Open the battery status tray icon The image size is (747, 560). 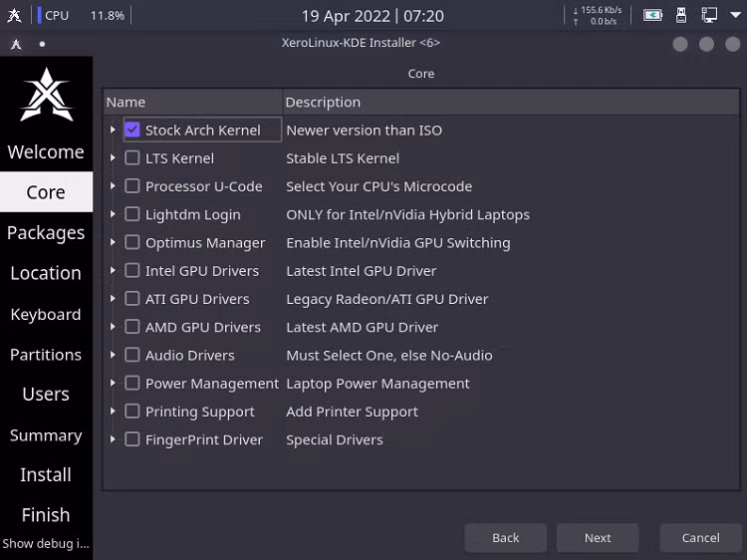pyautogui.click(x=652, y=15)
